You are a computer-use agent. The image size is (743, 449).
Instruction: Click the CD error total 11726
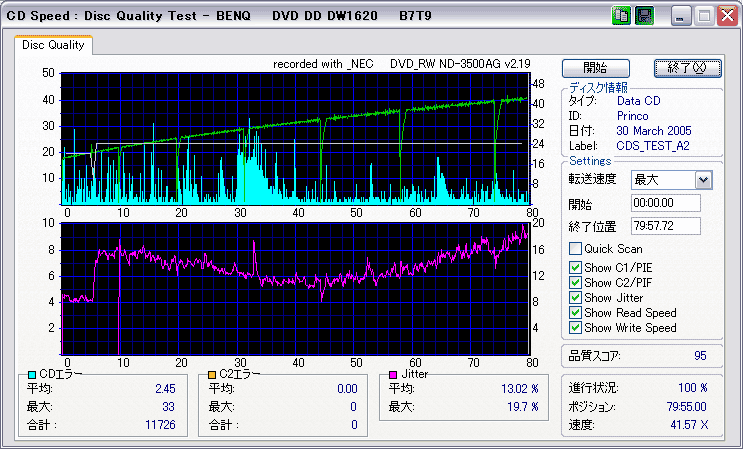pos(160,425)
